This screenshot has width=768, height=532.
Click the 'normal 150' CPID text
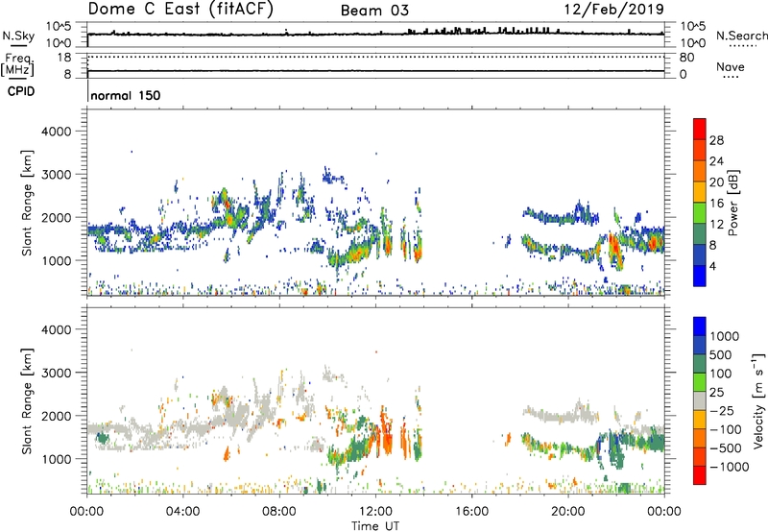126,95
